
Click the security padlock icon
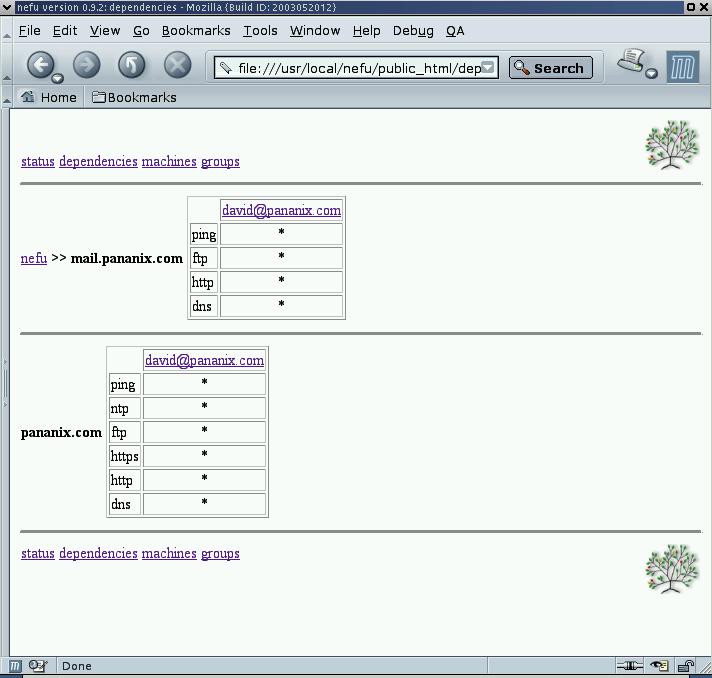tap(686, 666)
